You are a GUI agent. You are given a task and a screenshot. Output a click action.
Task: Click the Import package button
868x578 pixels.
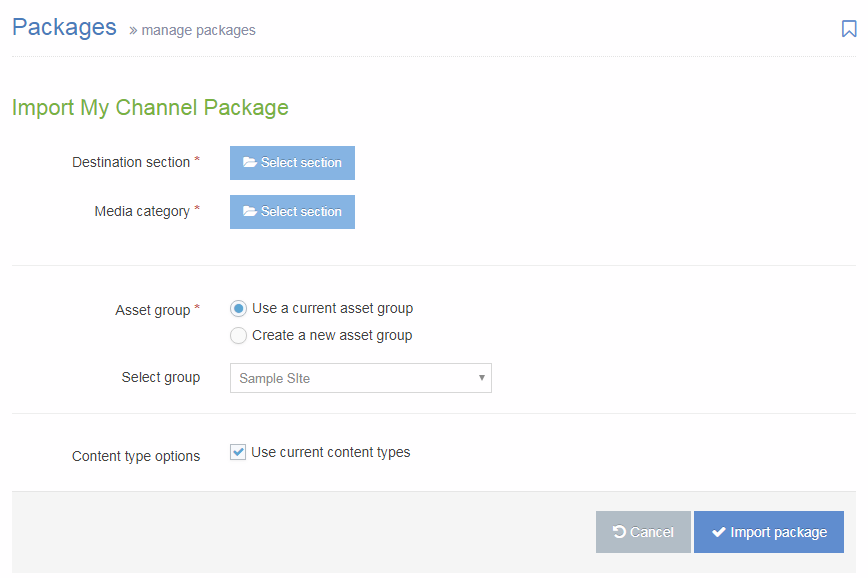point(768,532)
